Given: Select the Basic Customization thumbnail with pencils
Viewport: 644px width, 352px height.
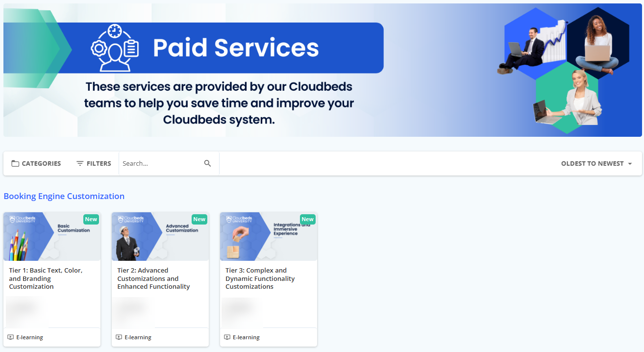Looking at the screenshot, I should click(x=52, y=237).
